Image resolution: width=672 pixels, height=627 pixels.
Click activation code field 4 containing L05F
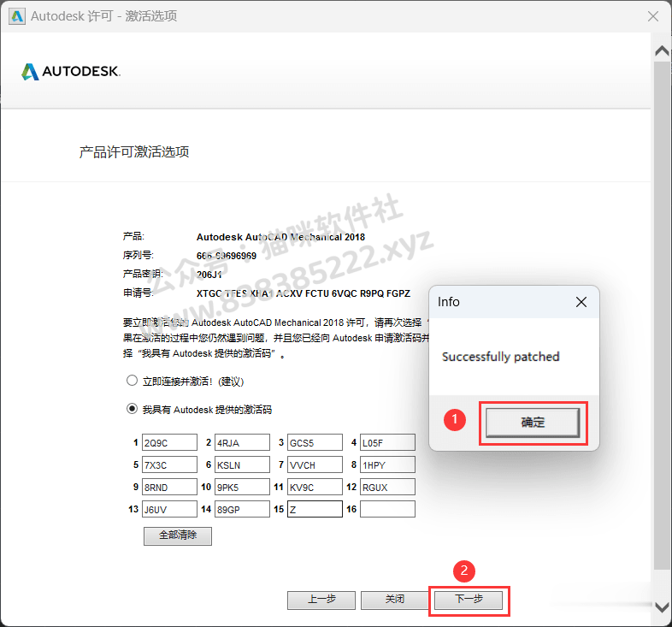tap(387, 442)
